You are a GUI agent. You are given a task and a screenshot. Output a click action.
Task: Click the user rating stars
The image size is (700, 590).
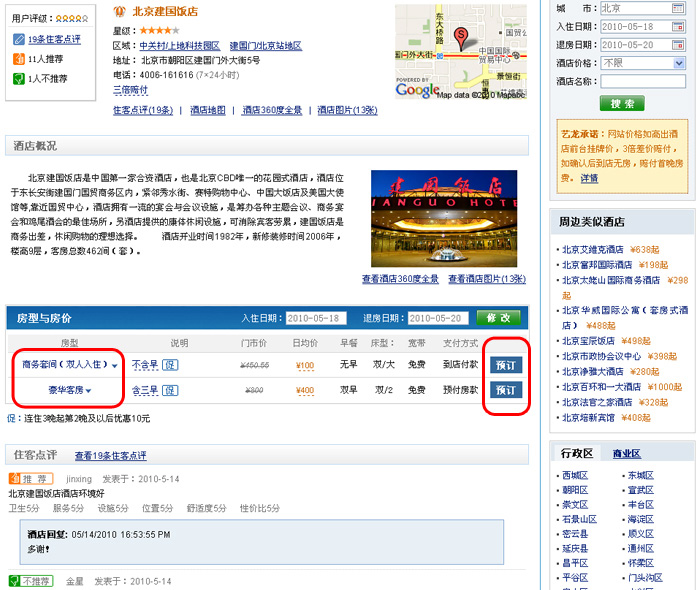(72, 19)
